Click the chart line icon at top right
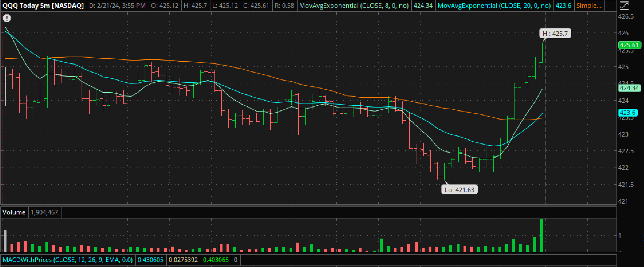Image resolution: width=644 pixels, height=267 pixels. click(x=624, y=6)
